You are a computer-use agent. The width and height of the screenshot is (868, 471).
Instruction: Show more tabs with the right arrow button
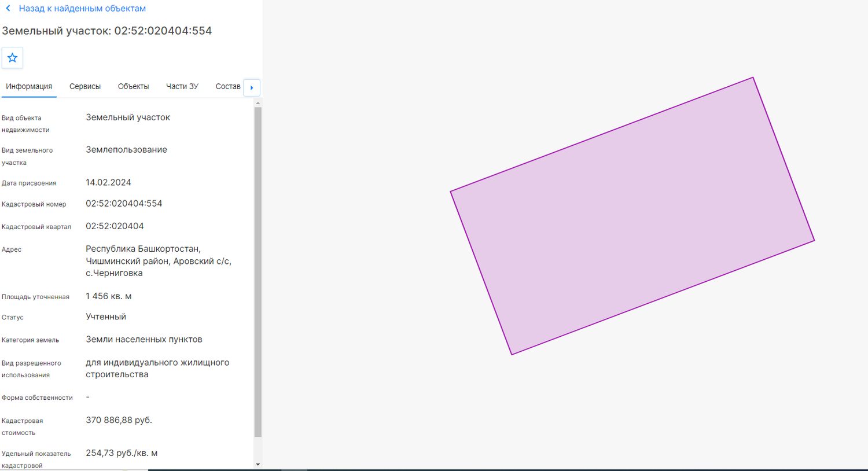tap(252, 87)
